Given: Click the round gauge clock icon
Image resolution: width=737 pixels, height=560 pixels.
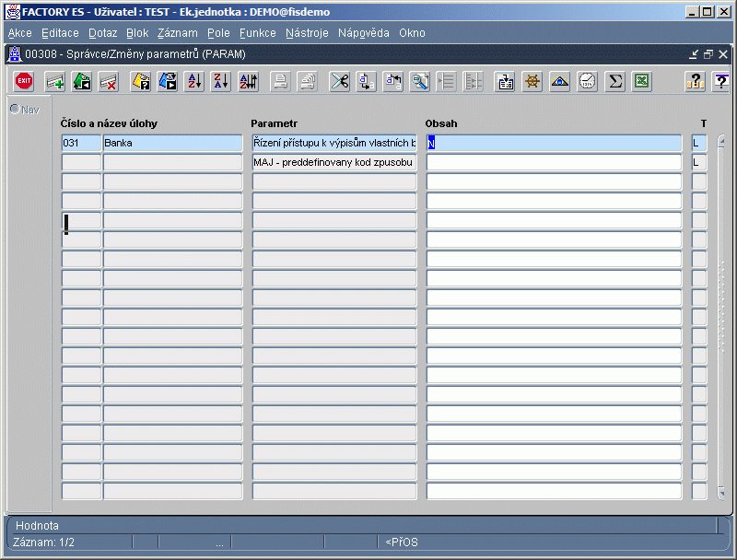Looking at the screenshot, I should tap(587, 82).
